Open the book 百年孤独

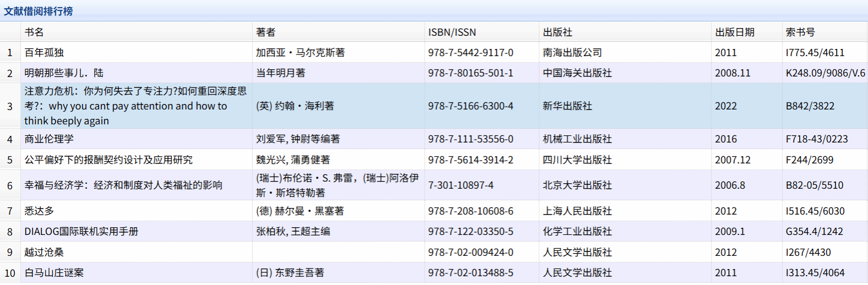tap(44, 53)
